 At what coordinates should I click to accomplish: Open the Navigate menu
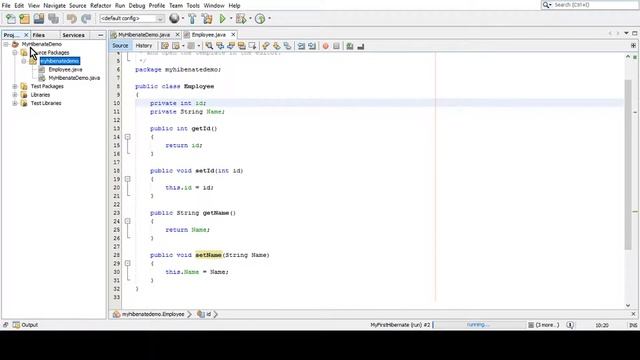(x=54, y=6)
